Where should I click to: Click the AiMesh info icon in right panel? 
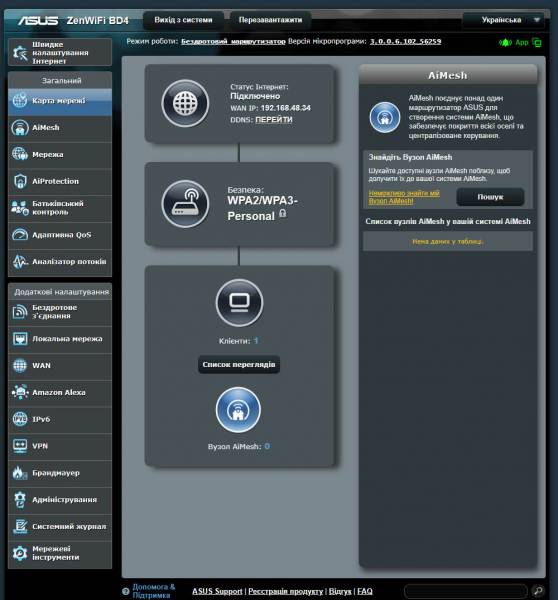coord(385,117)
